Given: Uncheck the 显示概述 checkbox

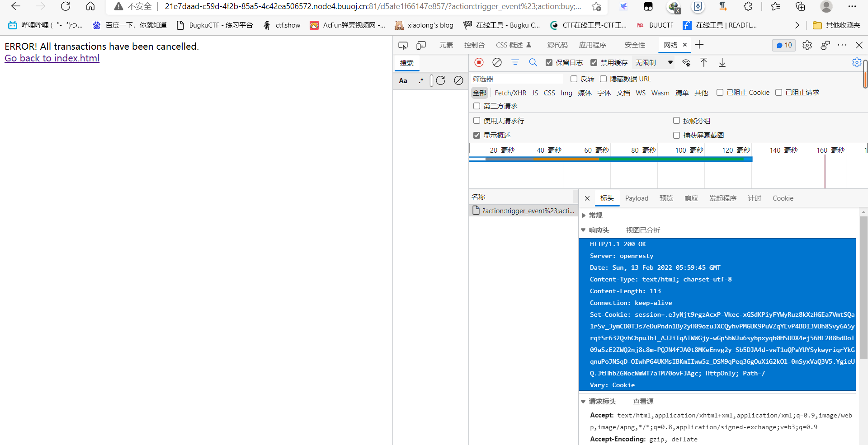Looking at the screenshot, I should (x=476, y=135).
